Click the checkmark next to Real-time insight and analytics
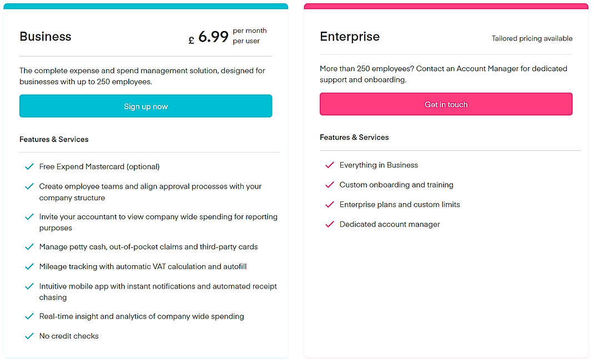The image size is (594, 364). 29,316
